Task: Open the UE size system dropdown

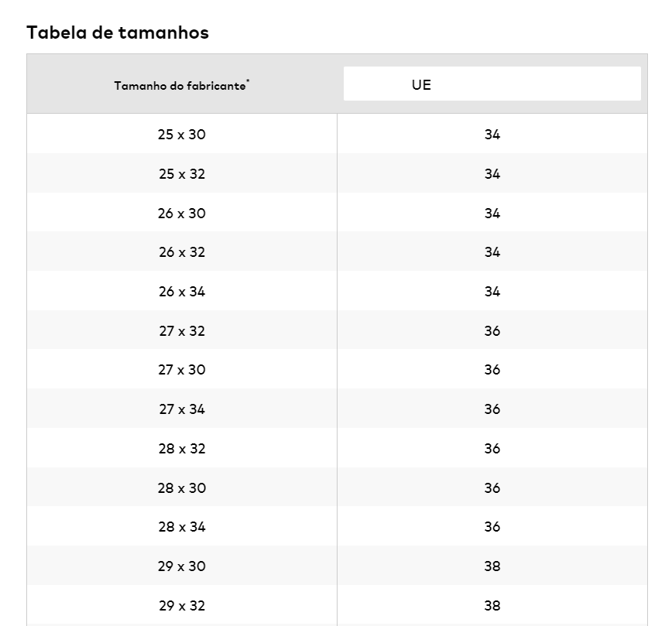Action: coord(492,84)
